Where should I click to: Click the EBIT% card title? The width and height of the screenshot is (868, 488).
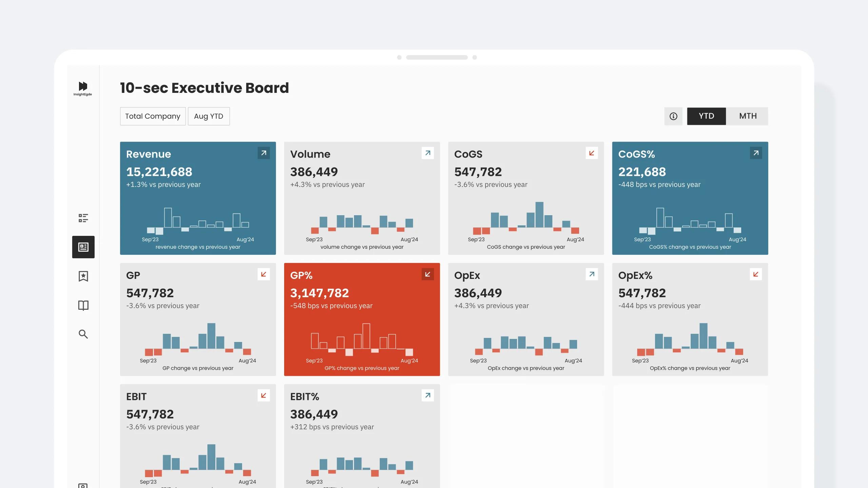305,397
